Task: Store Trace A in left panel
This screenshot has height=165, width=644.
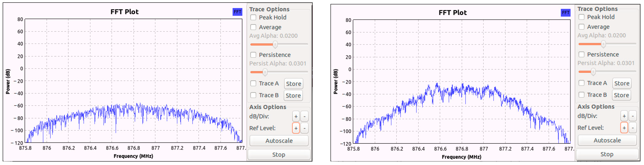Action: pos(293,84)
